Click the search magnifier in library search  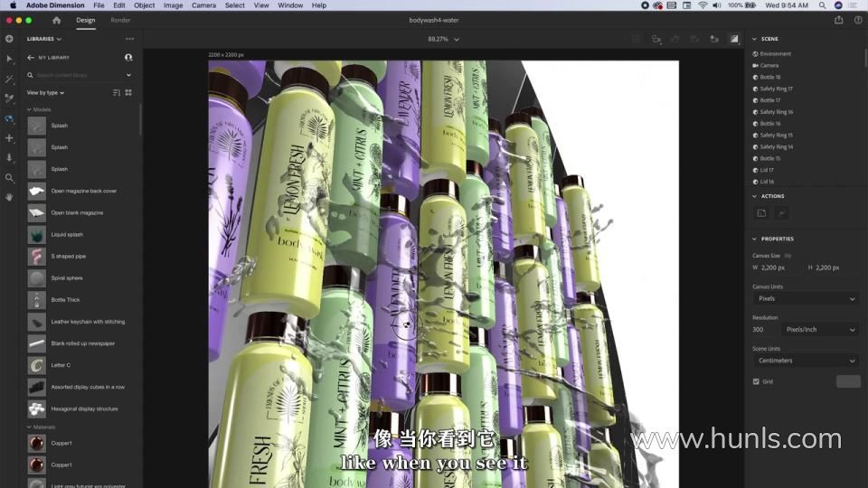(30, 75)
